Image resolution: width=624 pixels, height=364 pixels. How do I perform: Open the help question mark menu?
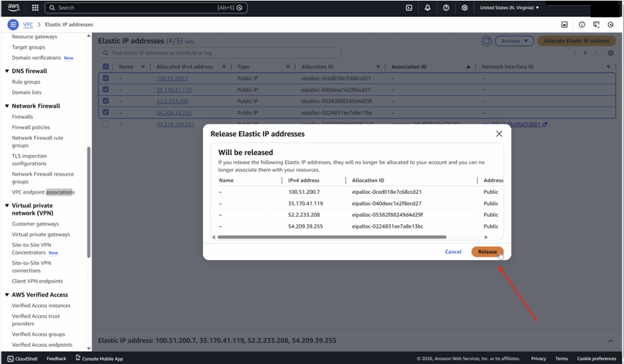[446, 8]
